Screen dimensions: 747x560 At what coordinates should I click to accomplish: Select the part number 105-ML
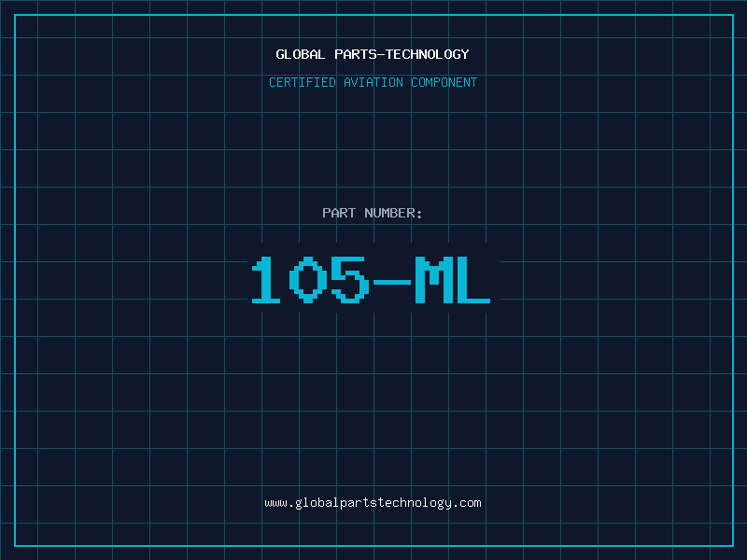coord(373,280)
